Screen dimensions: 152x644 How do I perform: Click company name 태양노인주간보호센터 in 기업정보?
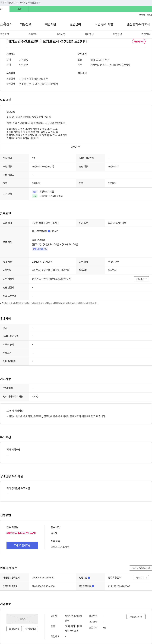click(x=73, y=618)
